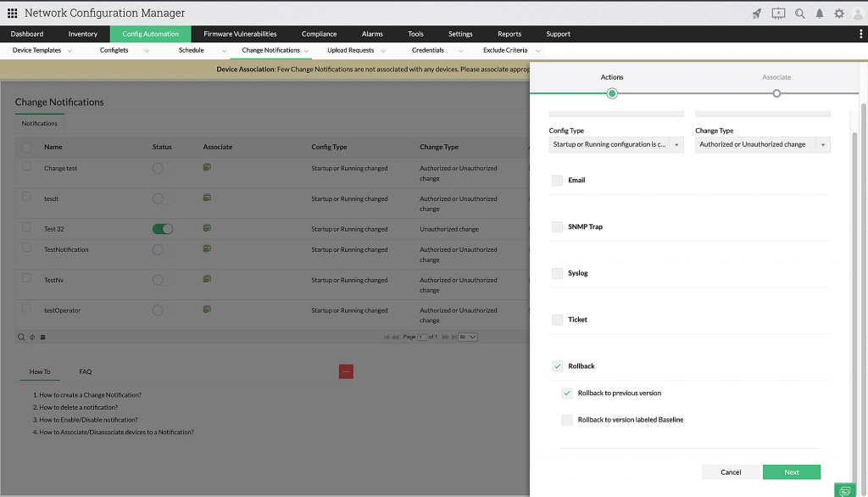Click the Next button
The width and height of the screenshot is (868, 497).
click(x=791, y=472)
